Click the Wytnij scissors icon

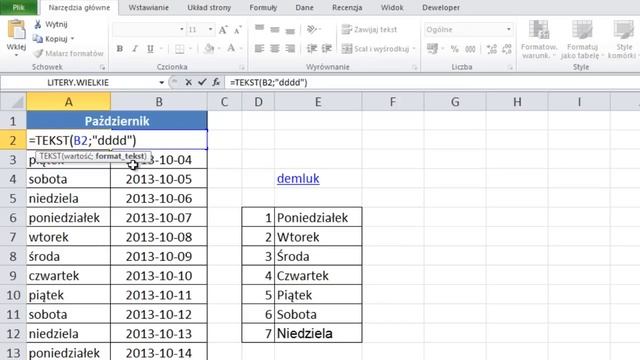click(x=38, y=24)
